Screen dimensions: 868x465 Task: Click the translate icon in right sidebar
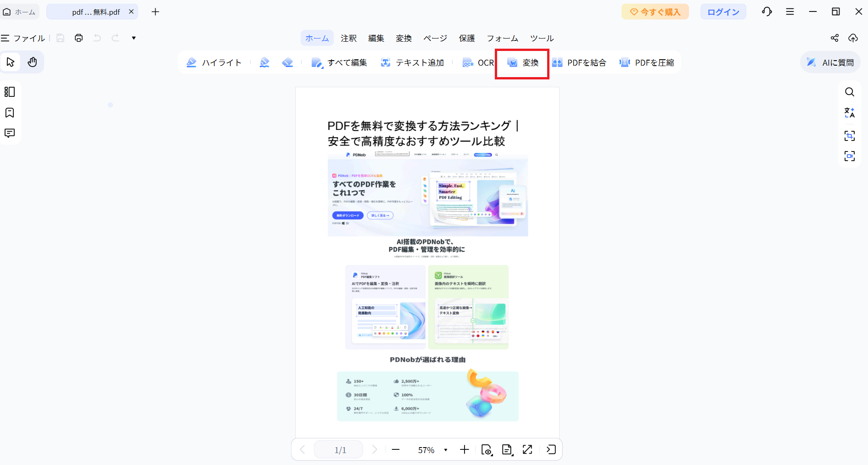[850, 112]
